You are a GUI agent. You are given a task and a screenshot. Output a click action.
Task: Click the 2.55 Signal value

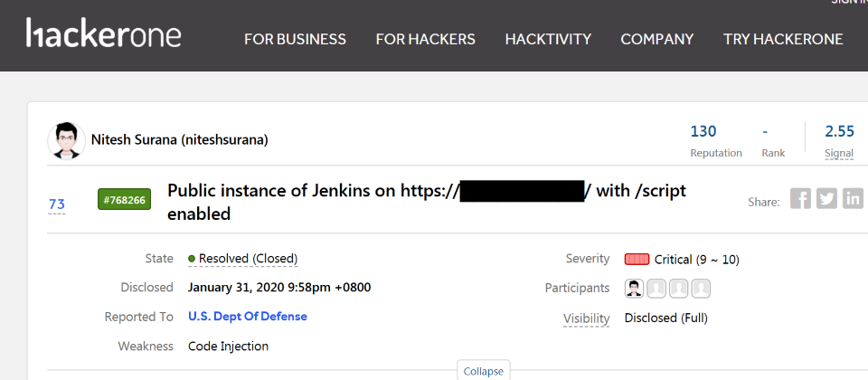tap(840, 131)
